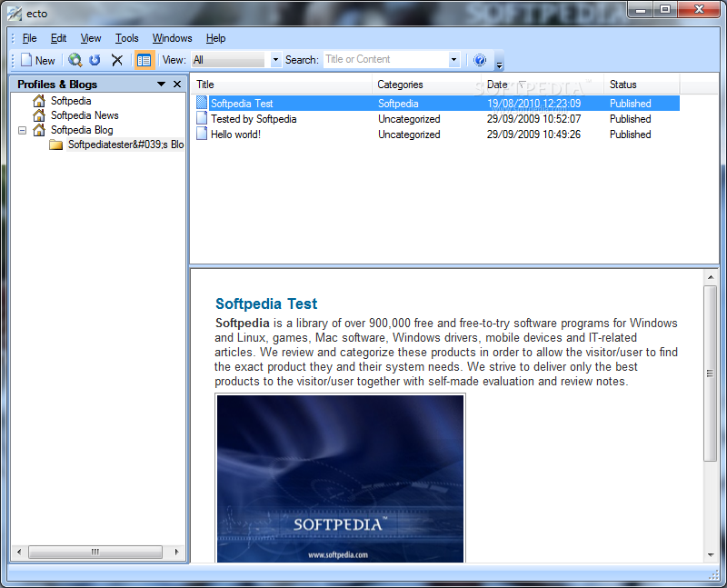This screenshot has height=588, width=727.
Task: Select Softpedia Blog tree label
Action: 82,130
